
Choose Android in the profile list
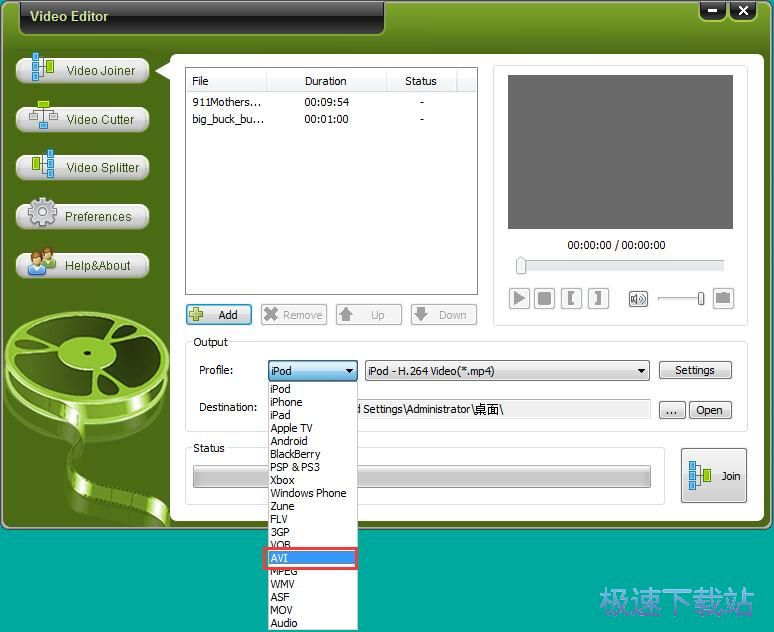pos(289,441)
